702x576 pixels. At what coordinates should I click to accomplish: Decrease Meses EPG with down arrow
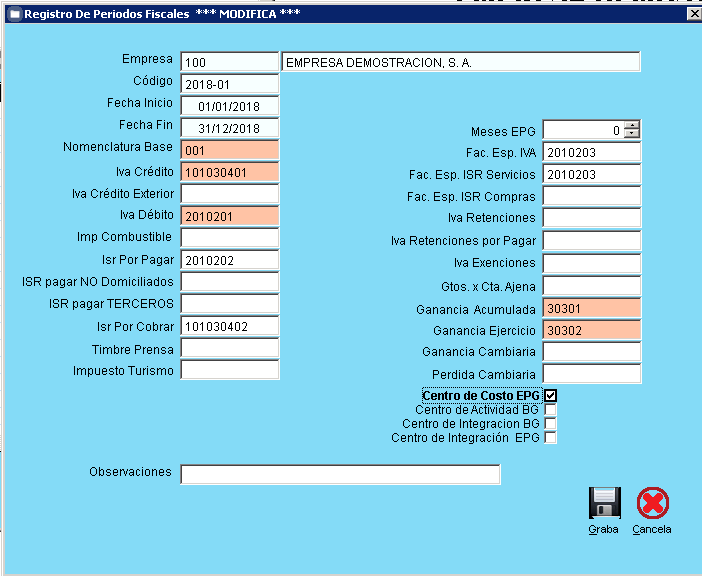[x=631, y=134]
